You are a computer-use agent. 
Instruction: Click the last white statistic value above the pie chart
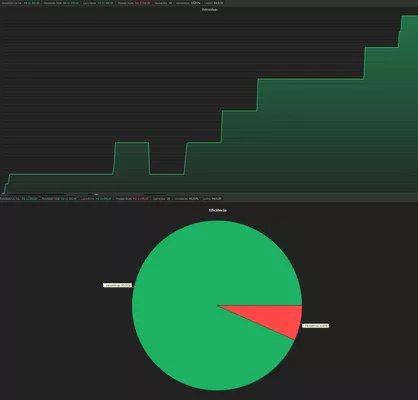(x=217, y=199)
